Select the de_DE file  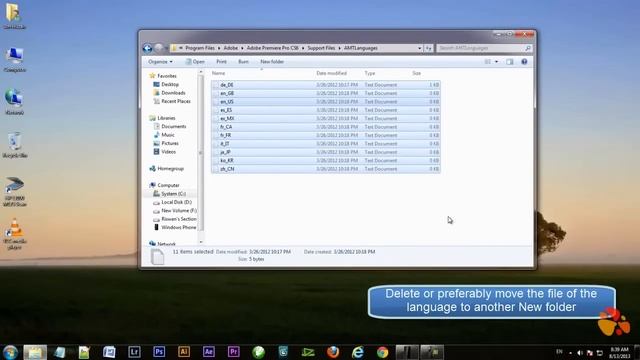326,85
